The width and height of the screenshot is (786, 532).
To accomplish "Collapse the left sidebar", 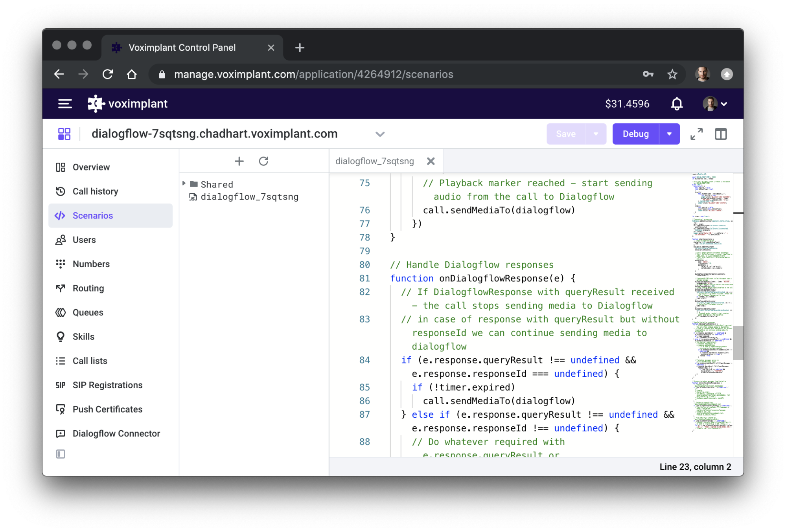I will pos(60,454).
